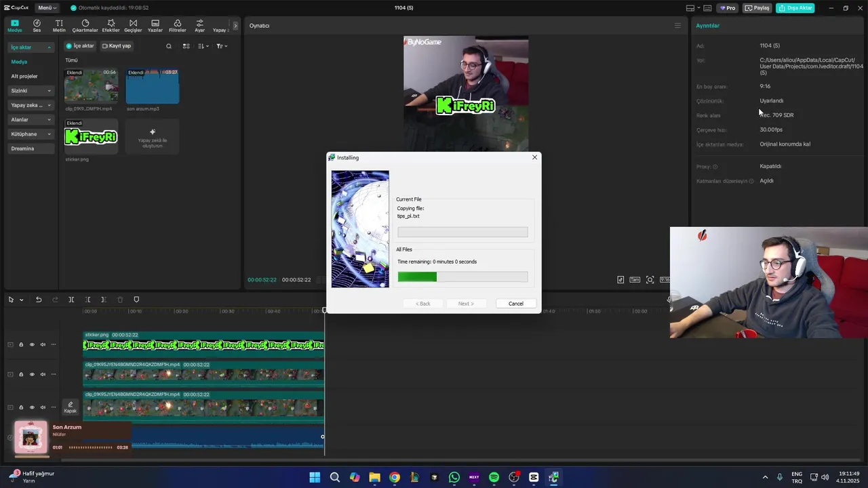Open the media sort dropdown

[x=203, y=46]
